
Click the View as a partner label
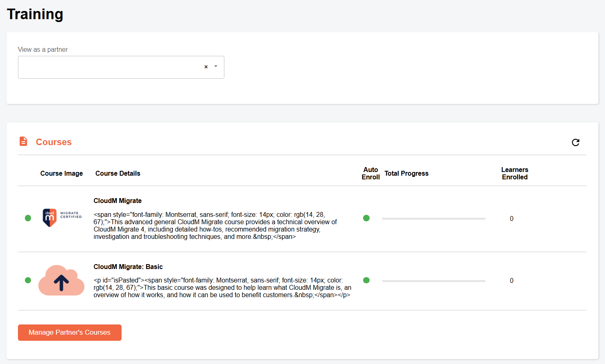coord(43,49)
